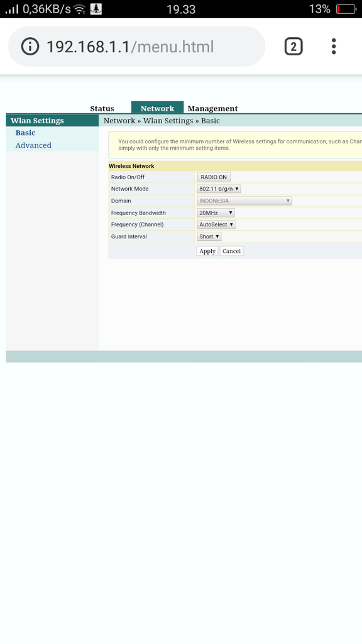362x644 pixels.
Task: Tap the battery icon in status bar
Action: [x=346, y=9]
